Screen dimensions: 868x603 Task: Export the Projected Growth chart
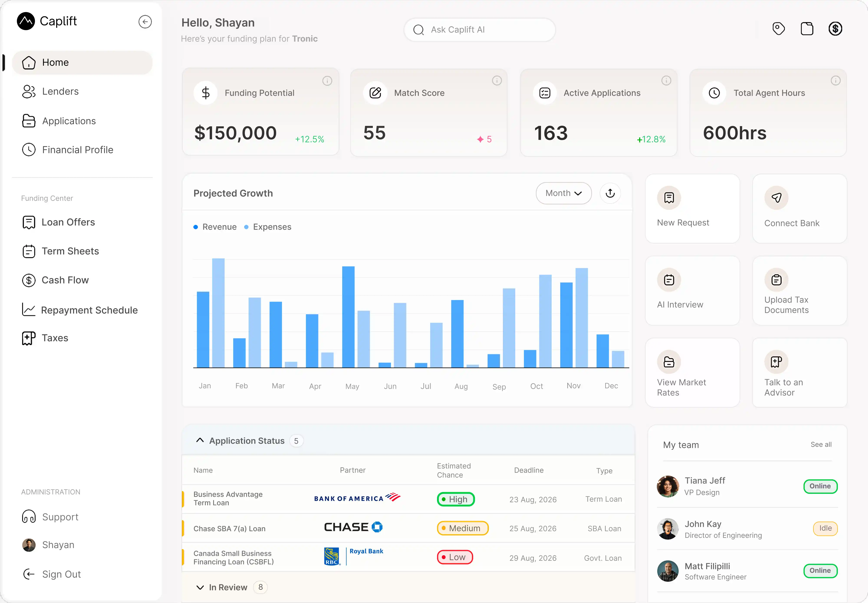[x=610, y=193]
